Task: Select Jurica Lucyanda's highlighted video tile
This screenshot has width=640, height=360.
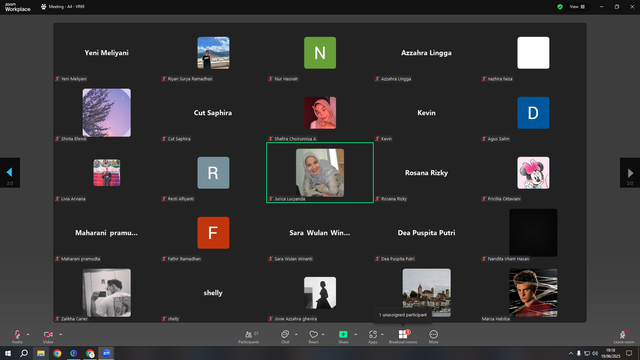Action: 320,173
